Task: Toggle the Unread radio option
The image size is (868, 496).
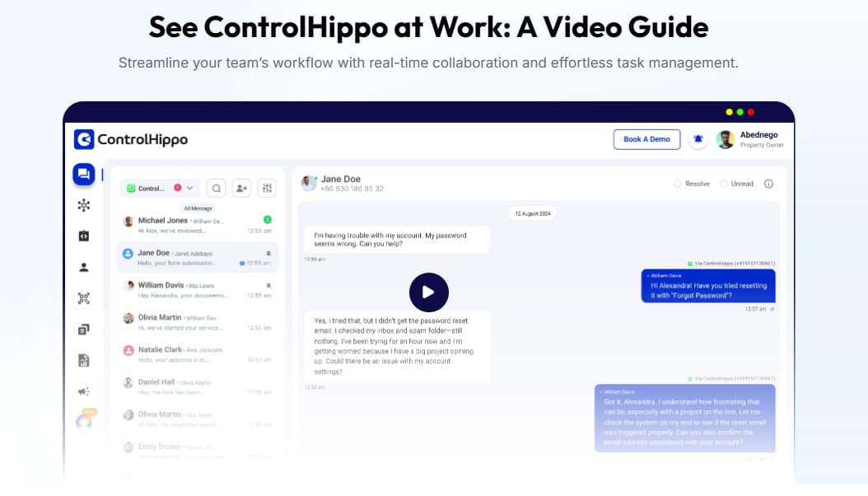Action: point(723,184)
